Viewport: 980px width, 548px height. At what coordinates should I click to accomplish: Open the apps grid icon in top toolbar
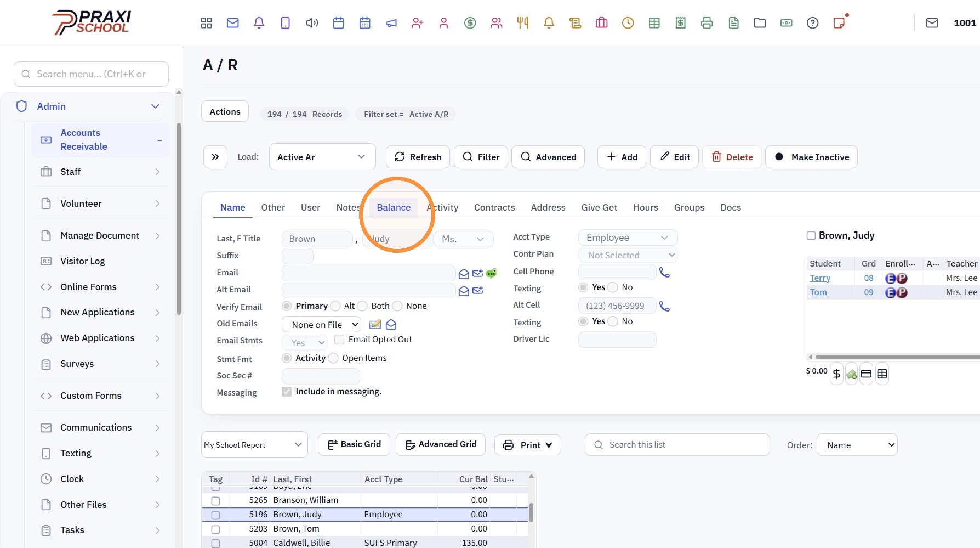pyautogui.click(x=206, y=23)
